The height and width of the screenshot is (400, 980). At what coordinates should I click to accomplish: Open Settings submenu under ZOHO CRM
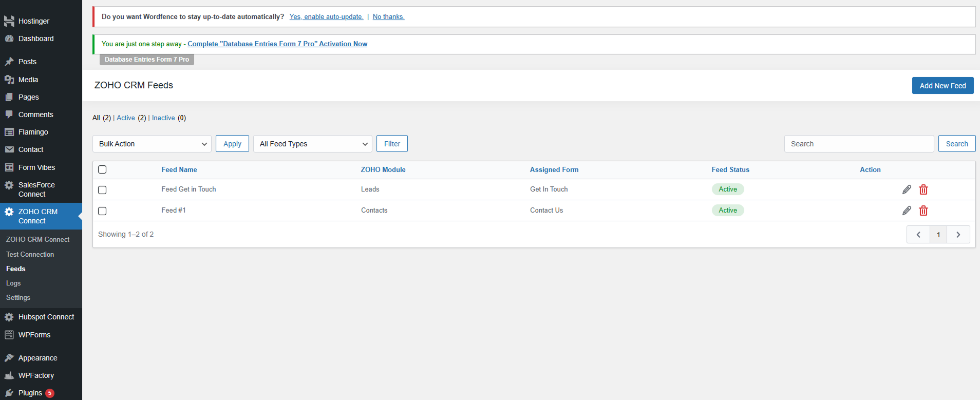pyautogui.click(x=18, y=297)
